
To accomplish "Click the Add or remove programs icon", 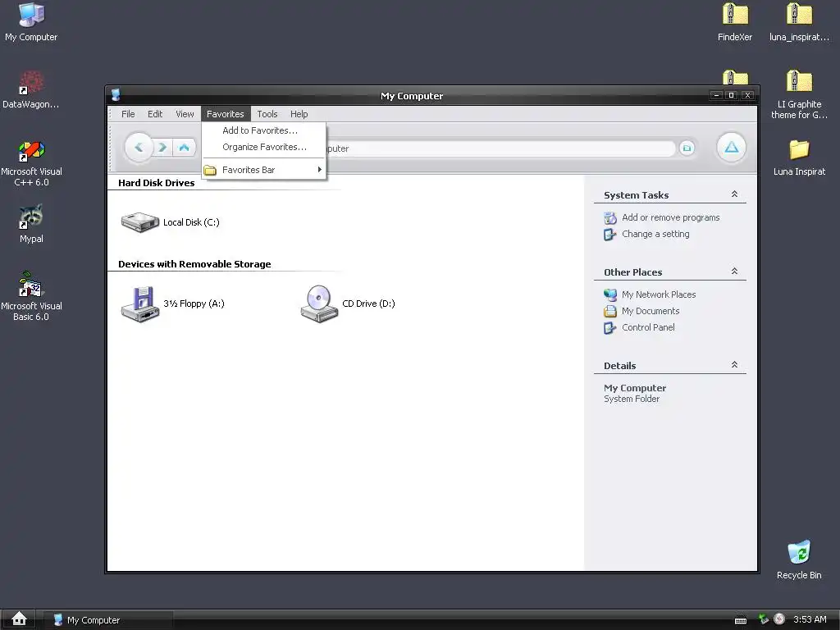I will [610, 218].
